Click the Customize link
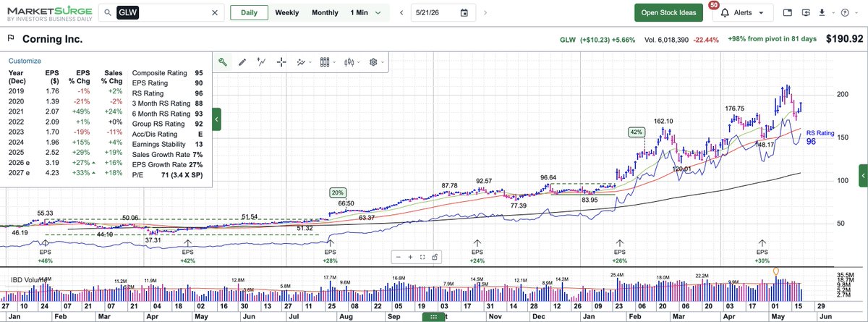 tap(25, 62)
